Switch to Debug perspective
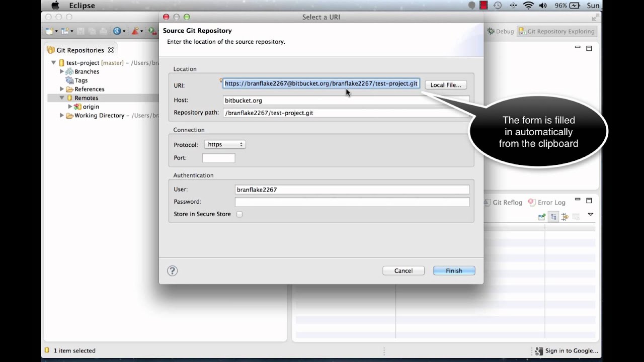 click(x=501, y=31)
